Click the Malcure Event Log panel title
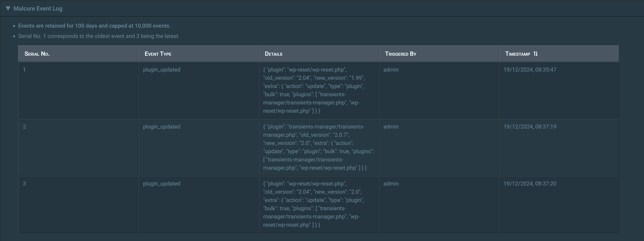 [x=38, y=8]
